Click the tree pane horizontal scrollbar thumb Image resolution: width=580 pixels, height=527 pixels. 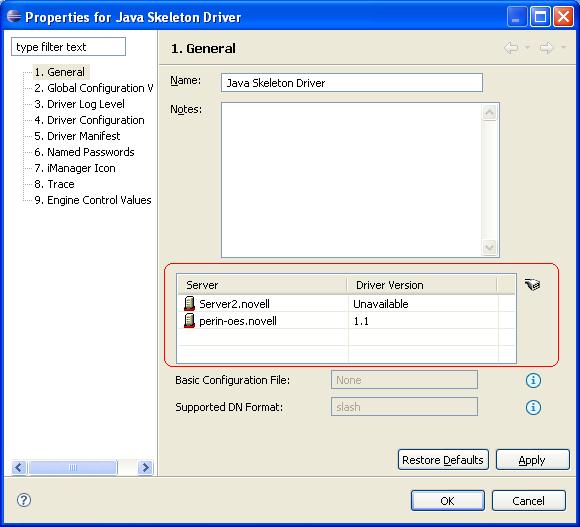73,467
